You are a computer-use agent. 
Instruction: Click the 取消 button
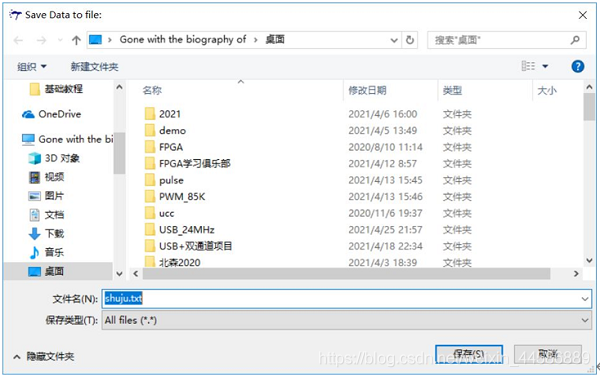(x=548, y=354)
